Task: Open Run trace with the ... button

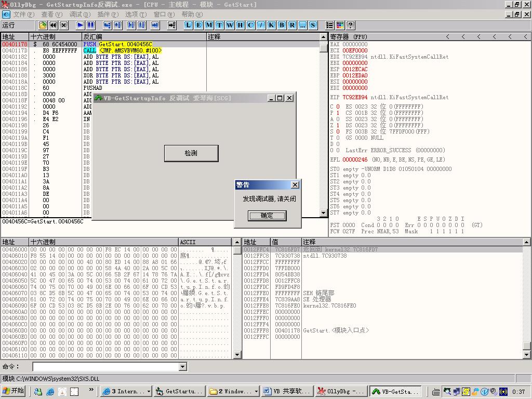Action: click(303, 25)
